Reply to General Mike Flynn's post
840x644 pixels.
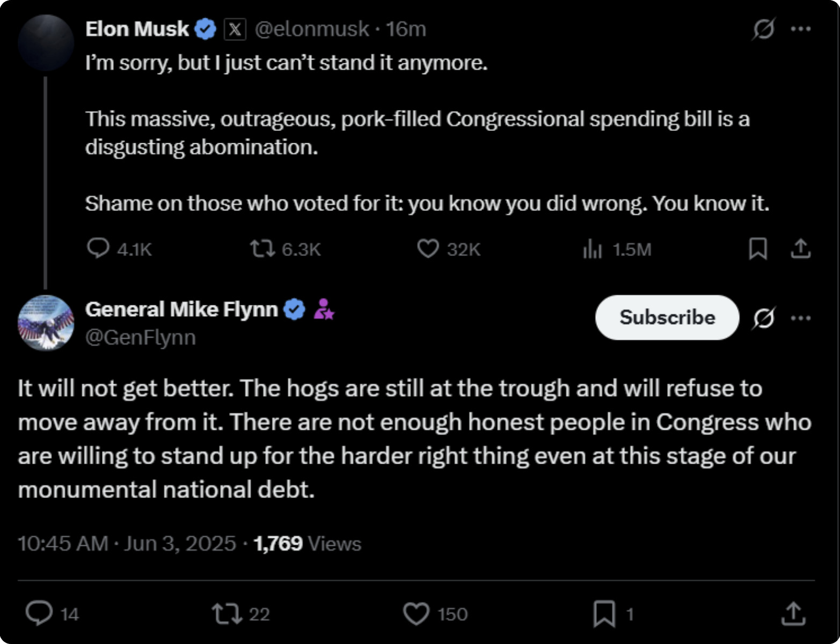[39, 613]
